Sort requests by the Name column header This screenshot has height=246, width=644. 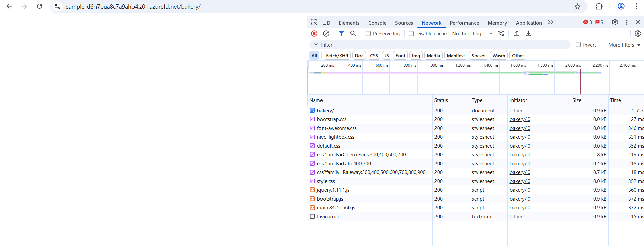pos(370,100)
